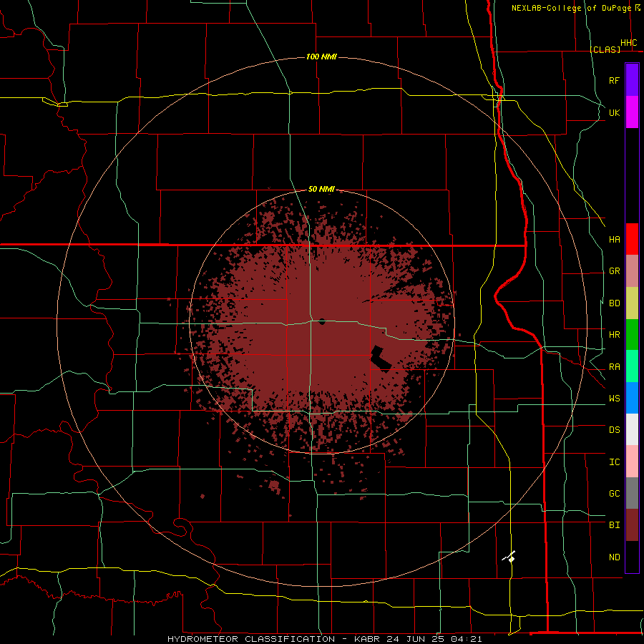The height and width of the screenshot is (644, 644).
Task: Click the magenta UK legend color swatch
Action: 632,112
